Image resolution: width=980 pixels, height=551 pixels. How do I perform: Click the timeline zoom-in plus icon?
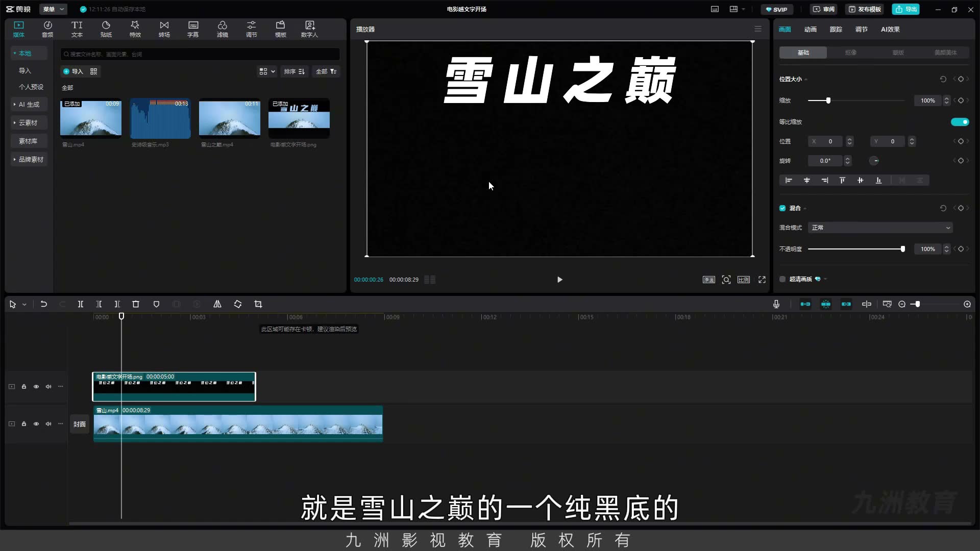pos(967,304)
